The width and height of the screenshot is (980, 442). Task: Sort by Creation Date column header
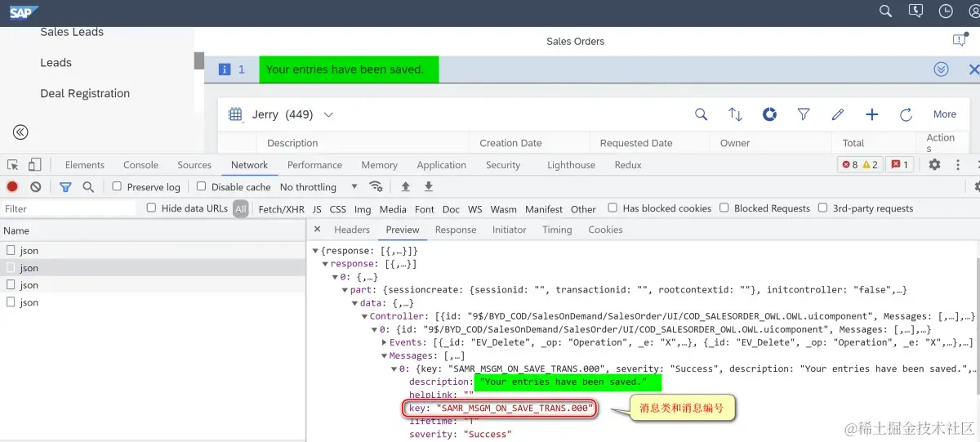510,143
